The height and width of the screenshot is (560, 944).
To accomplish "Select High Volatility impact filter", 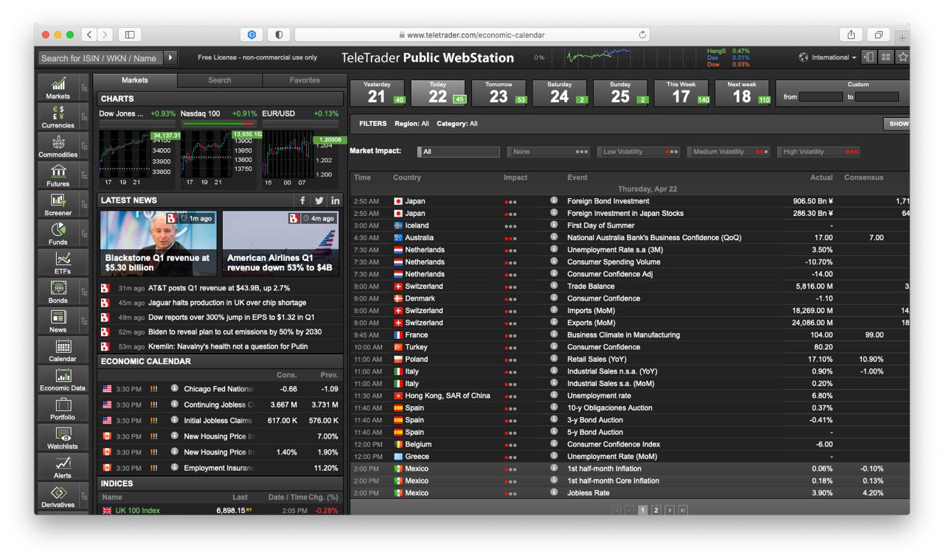I will (x=819, y=152).
